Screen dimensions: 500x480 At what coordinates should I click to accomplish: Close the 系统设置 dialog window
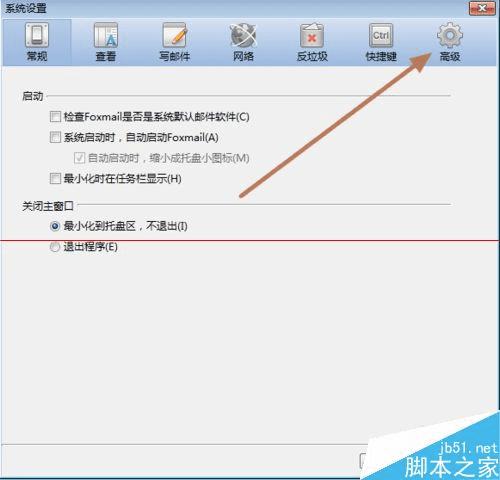pos(482,8)
